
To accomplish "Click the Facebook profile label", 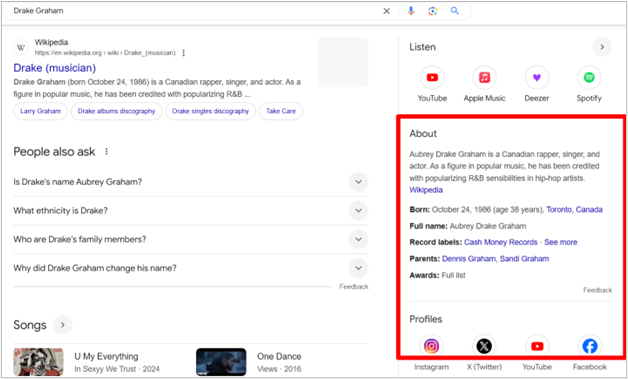I will 590,367.
